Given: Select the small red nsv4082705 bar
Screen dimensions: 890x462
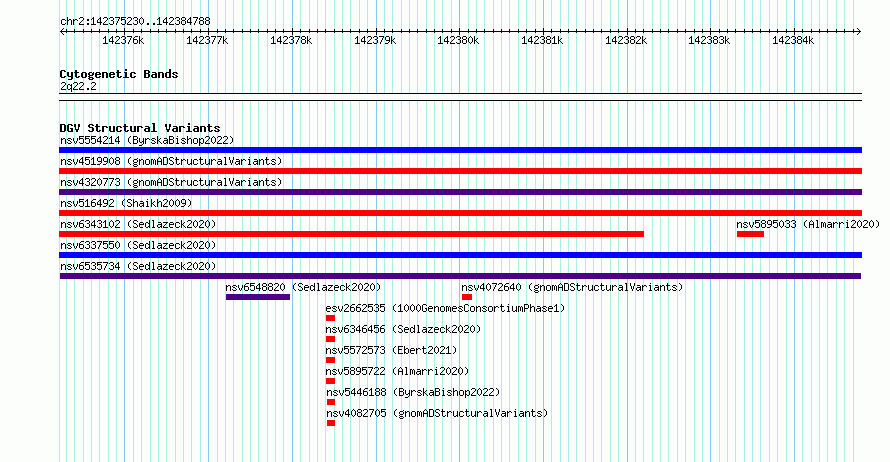Looking at the screenshot, I should tap(331, 423).
